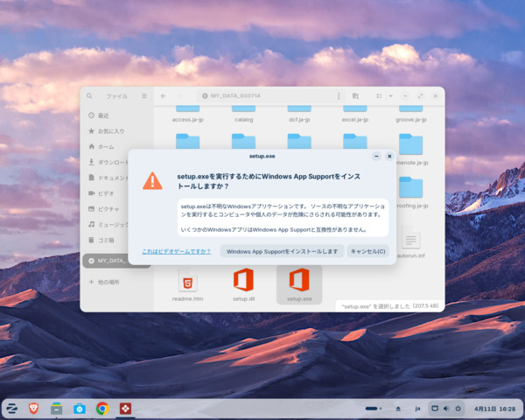Select the proofing.ja-jp folder
525x420 pixels.
[x=411, y=192]
